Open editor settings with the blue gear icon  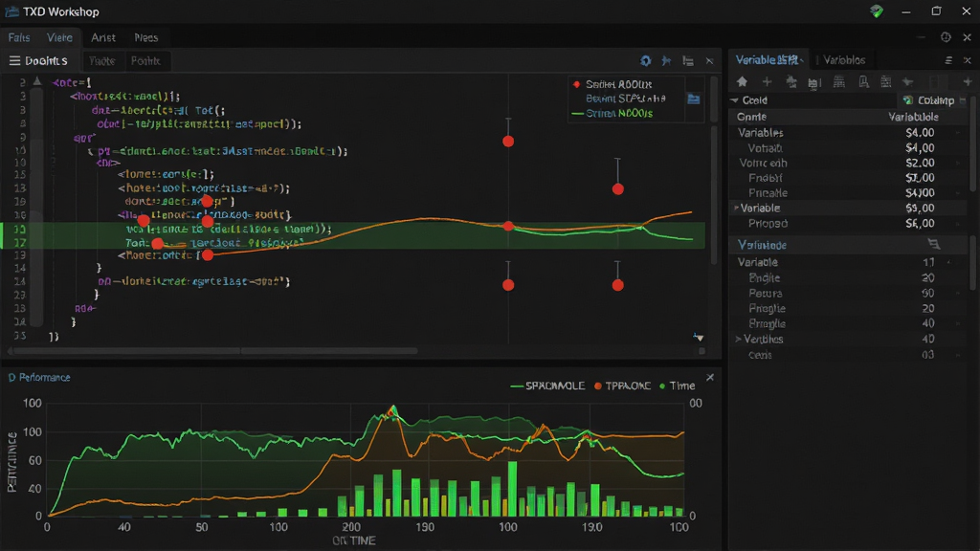coord(646,60)
